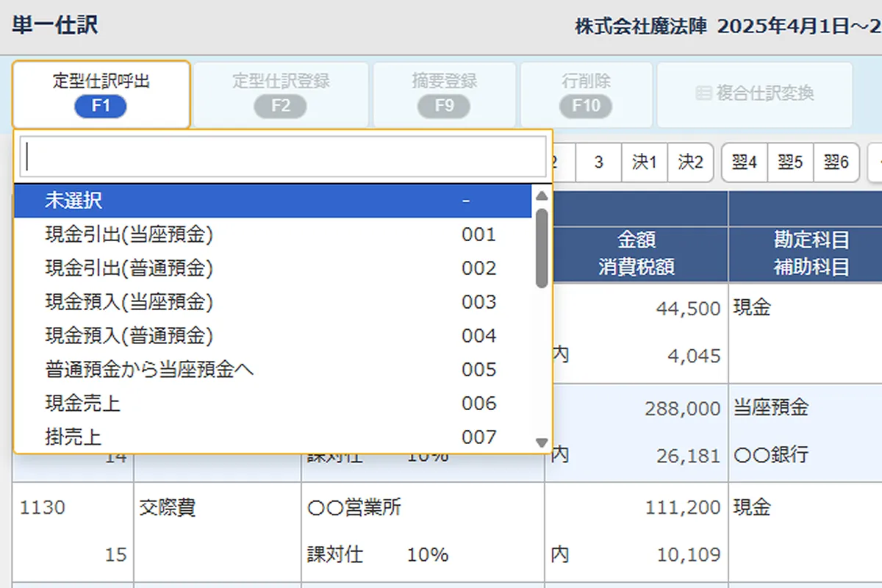Click the 定型仕訳登録 F2 button
Screen dimensions: 882x588
(x=280, y=94)
